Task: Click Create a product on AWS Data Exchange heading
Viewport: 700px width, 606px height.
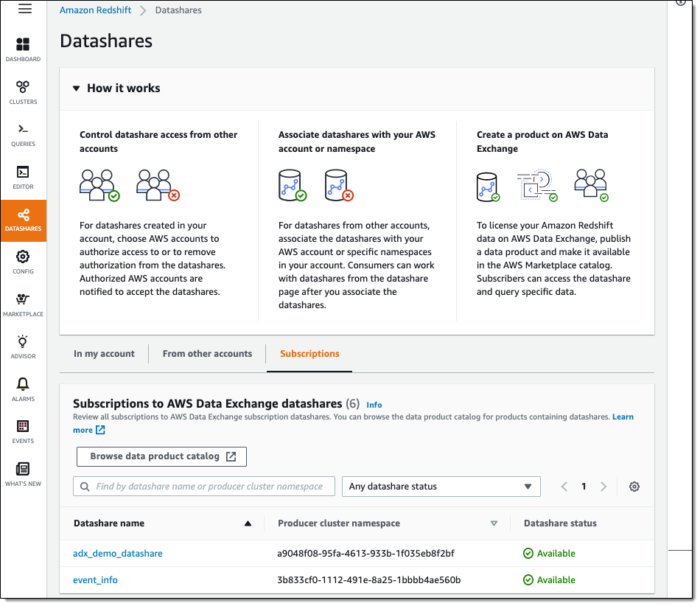Action: [542, 142]
